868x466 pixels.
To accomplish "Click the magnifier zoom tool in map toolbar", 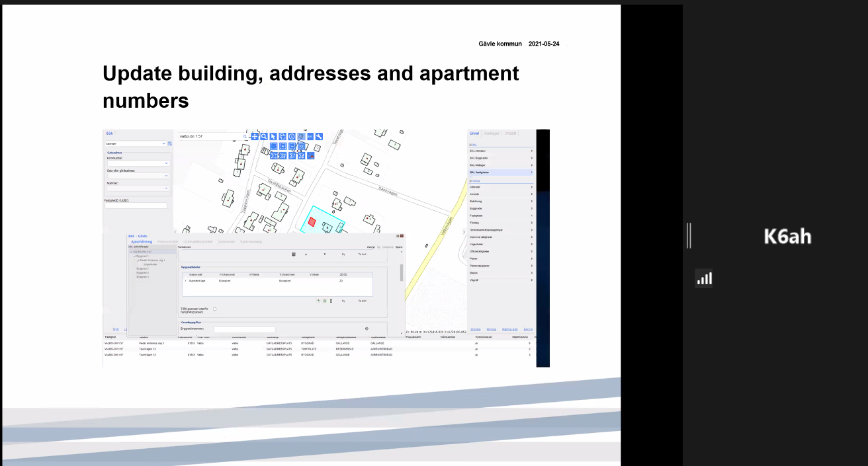I will (264, 137).
